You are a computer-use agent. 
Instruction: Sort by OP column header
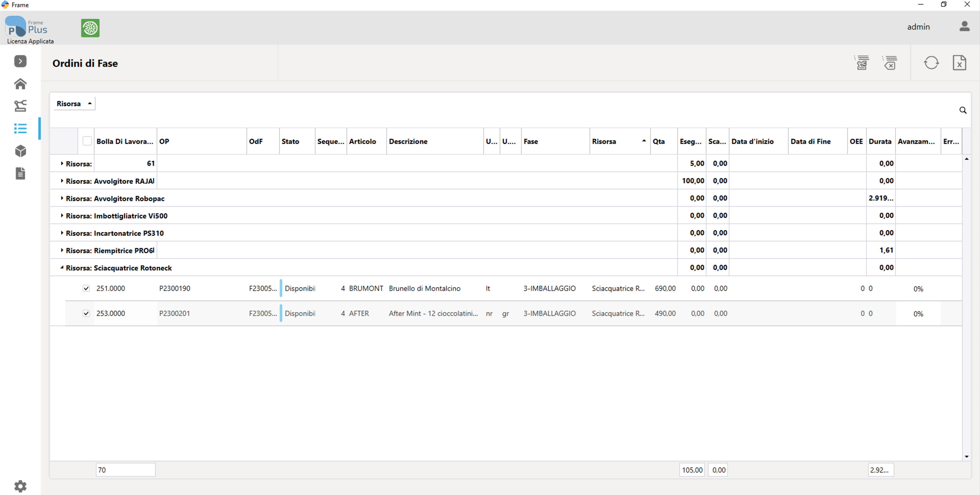(x=202, y=141)
